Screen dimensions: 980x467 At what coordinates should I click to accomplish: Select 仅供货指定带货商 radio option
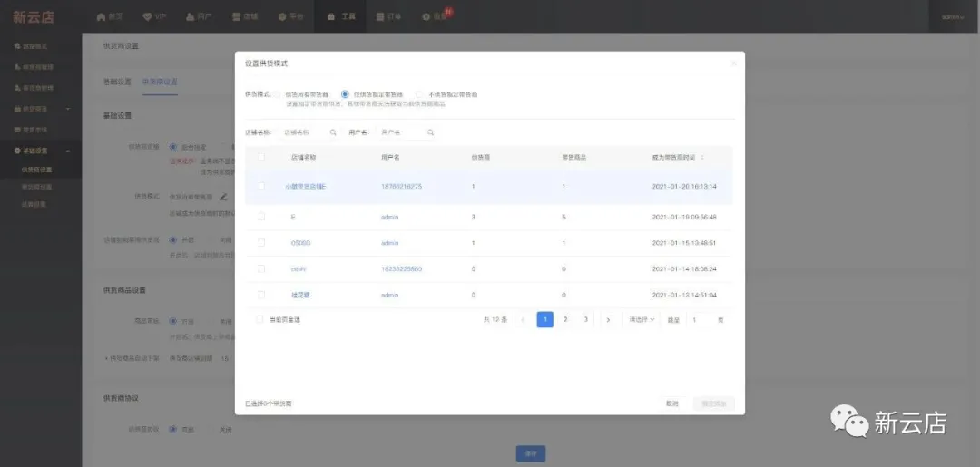click(x=345, y=94)
